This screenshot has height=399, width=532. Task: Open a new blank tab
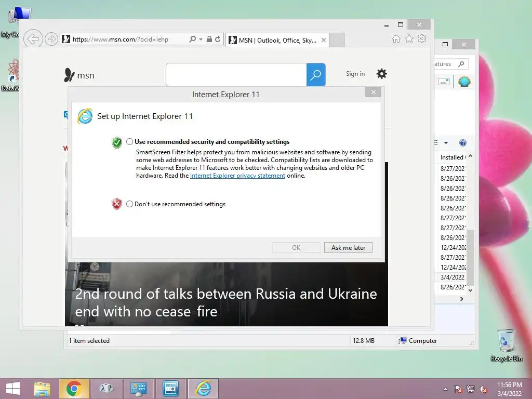point(337,40)
